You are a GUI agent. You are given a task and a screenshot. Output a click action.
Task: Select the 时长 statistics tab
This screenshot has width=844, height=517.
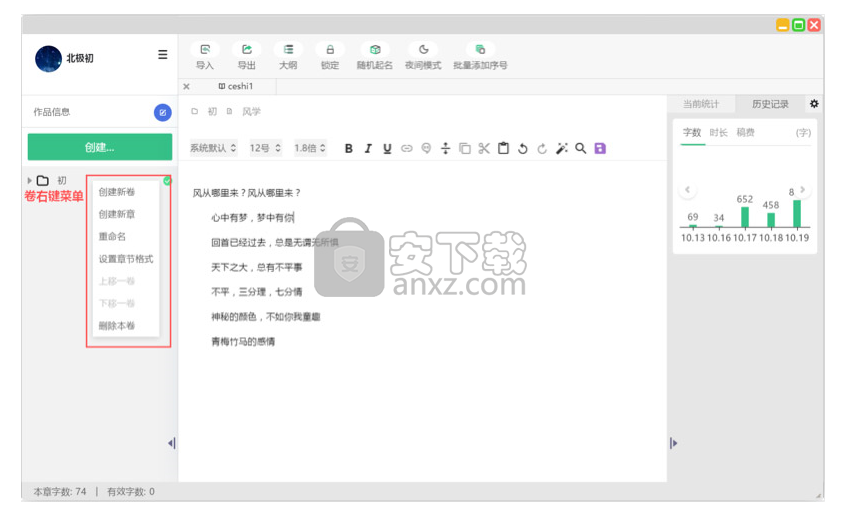click(x=719, y=132)
